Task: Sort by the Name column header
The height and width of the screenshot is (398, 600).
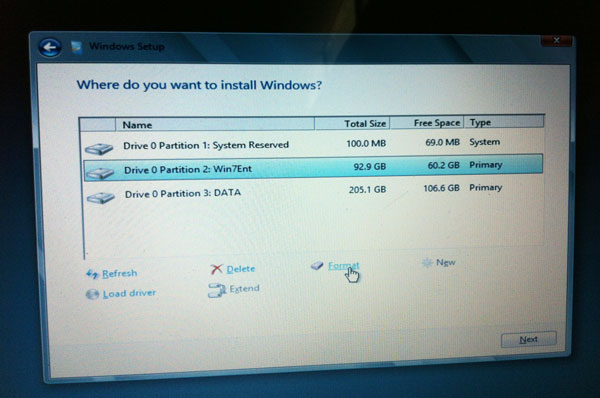Action: click(x=215, y=124)
